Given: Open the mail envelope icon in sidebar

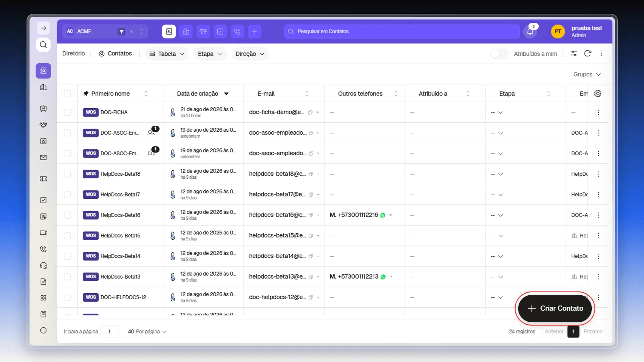Looking at the screenshot, I should pyautogui.click(x=43, y=158).
